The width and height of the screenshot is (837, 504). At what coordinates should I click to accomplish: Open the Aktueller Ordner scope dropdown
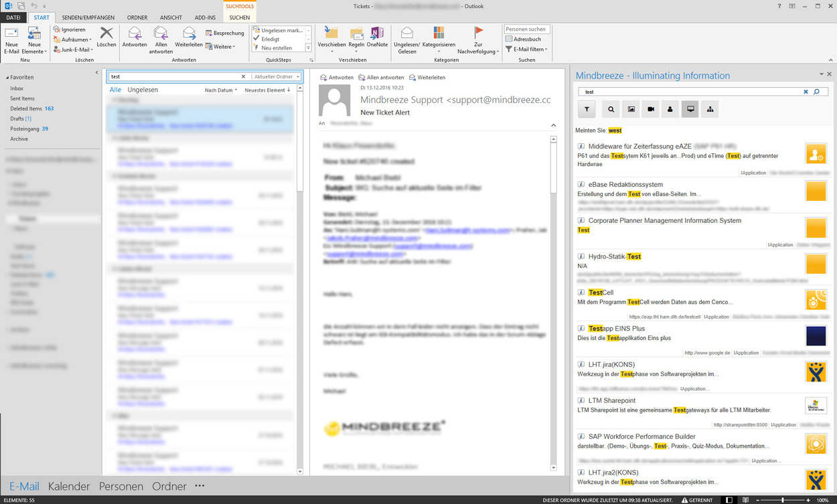pyautogui.click(x=277, y=76)
